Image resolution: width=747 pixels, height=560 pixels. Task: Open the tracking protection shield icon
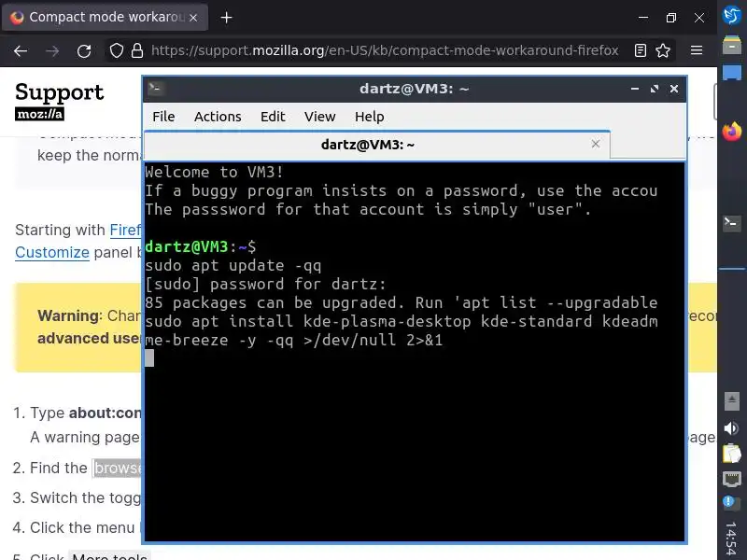117,50
